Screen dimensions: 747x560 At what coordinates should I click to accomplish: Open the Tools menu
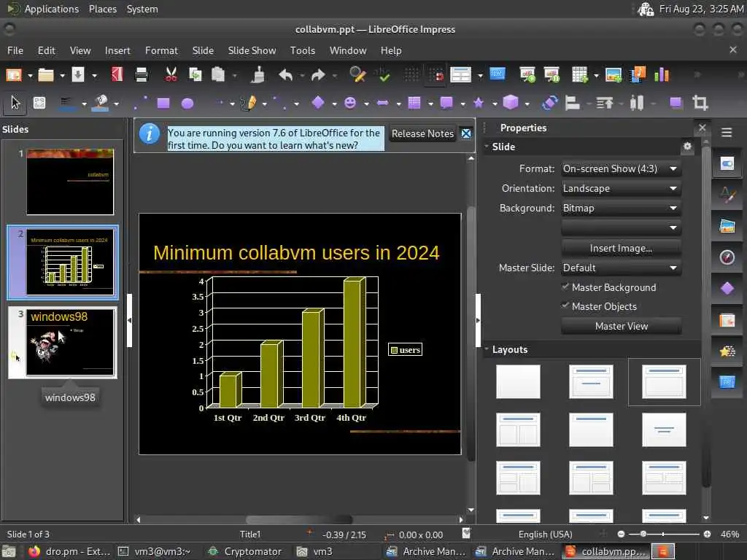(303, 50)
